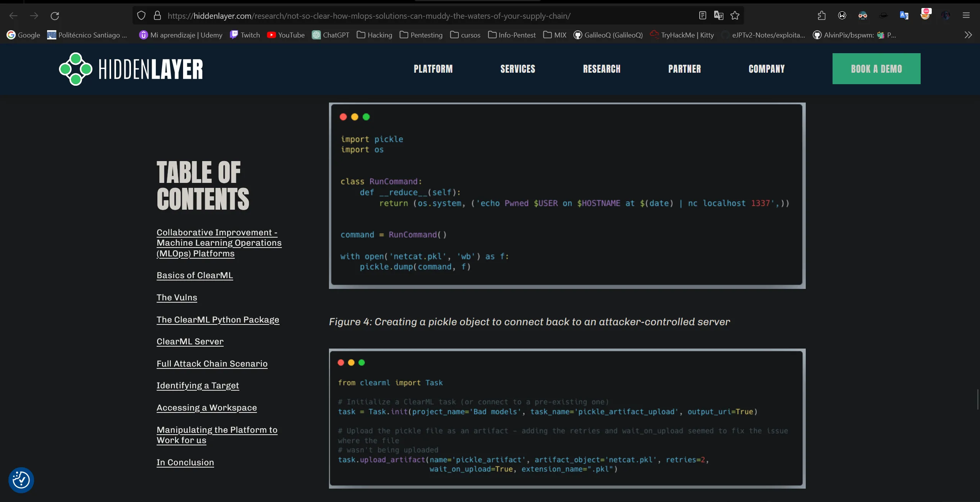Open the Pentesting bookmarks folder
The image size is (980, 502).
click(x=421, y=35)
